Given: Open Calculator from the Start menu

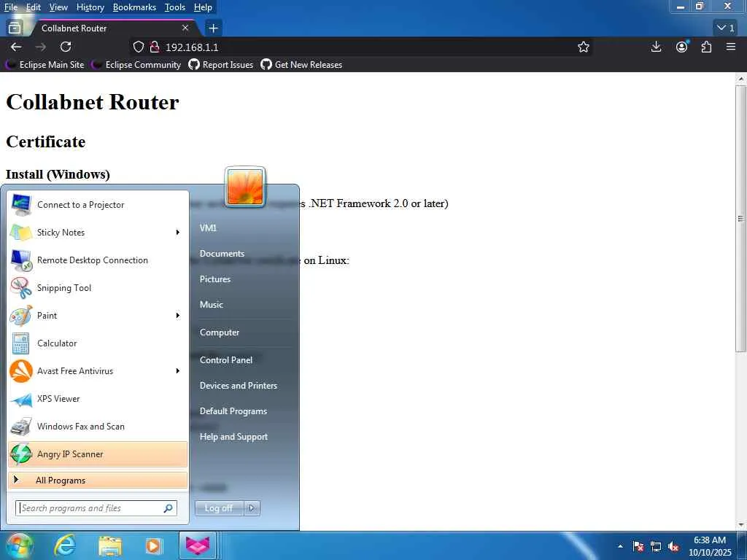Looking at the screenshot, I should [x=98, y=343].
